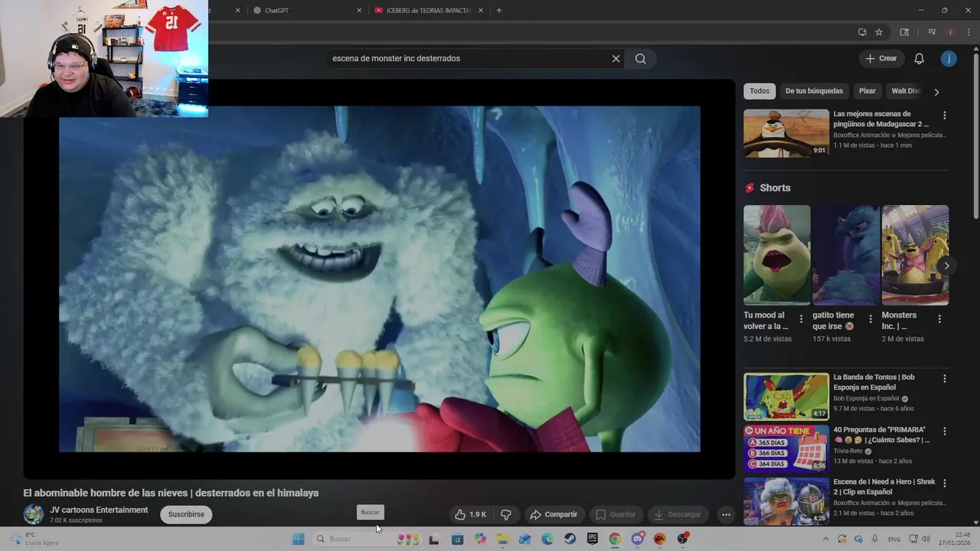This screenshot has height=551, width=980.
Task: Open the weather widget showing 8°C
Action: pos(34,539)
